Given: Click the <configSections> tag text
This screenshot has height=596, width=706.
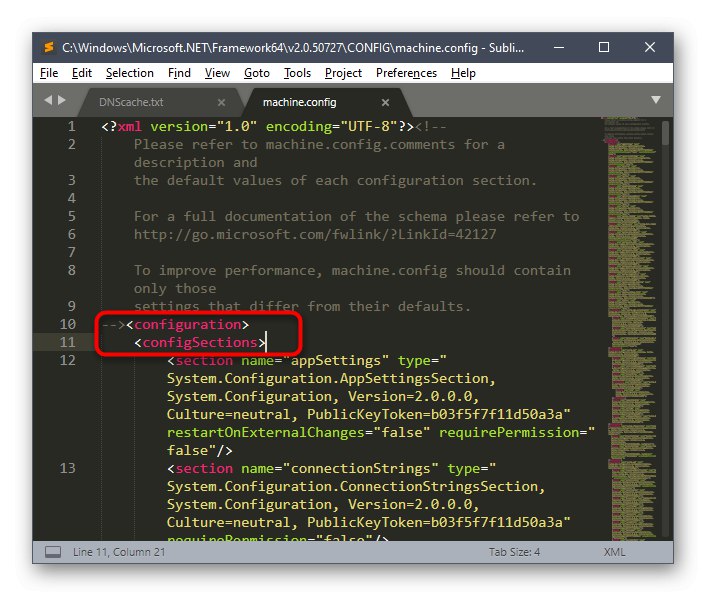Looking at the screenshot, I should [200, 343].
